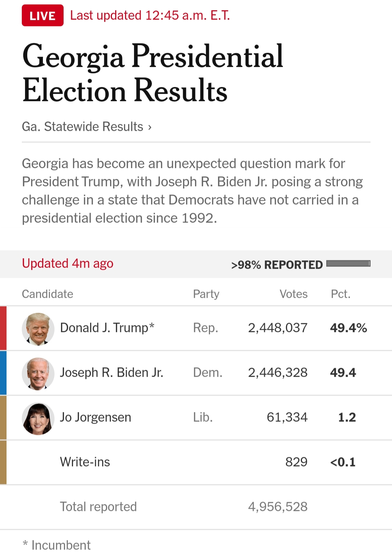
Task: Click the Write-ins row label
Action: pos(85,462)
